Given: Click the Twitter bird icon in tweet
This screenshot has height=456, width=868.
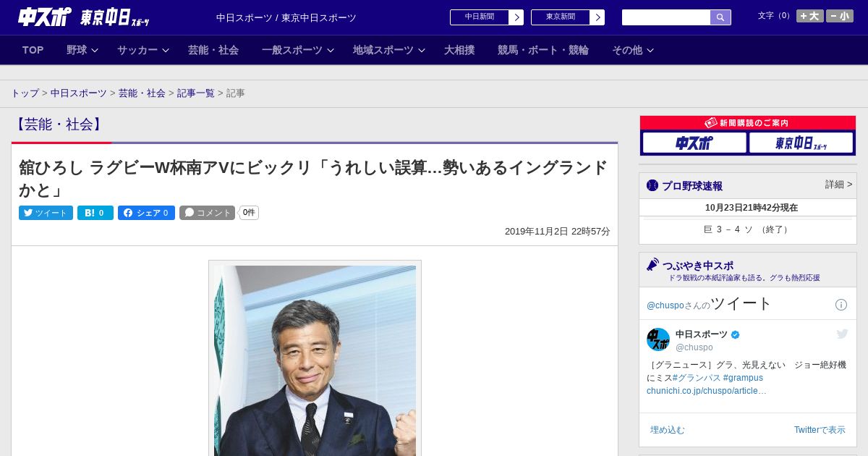Looking at the screenshot, I should pyautogui.click(x=842, y=334).
